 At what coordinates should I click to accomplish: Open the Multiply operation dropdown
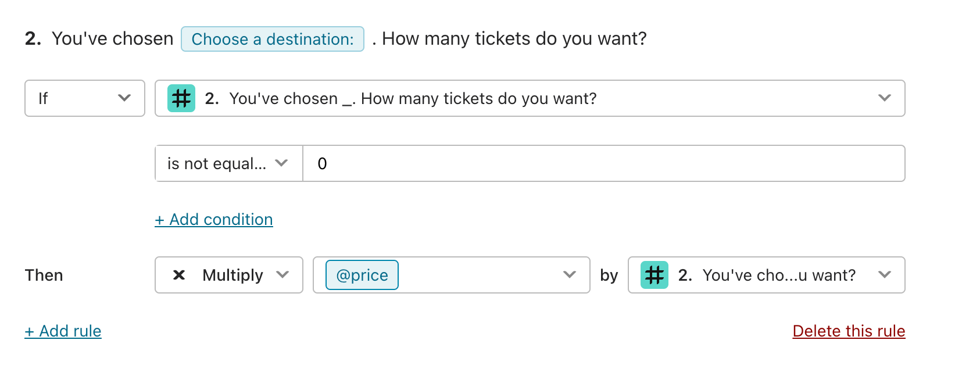[229, 275]
